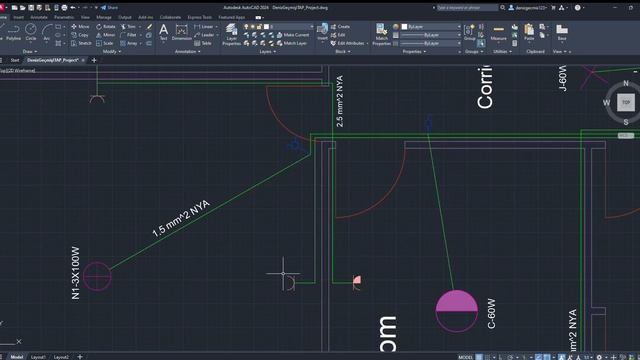Click the Plot printer icon in quick access toolbar
This screenshot has width=640, height=360.
(x=64, y=8)
